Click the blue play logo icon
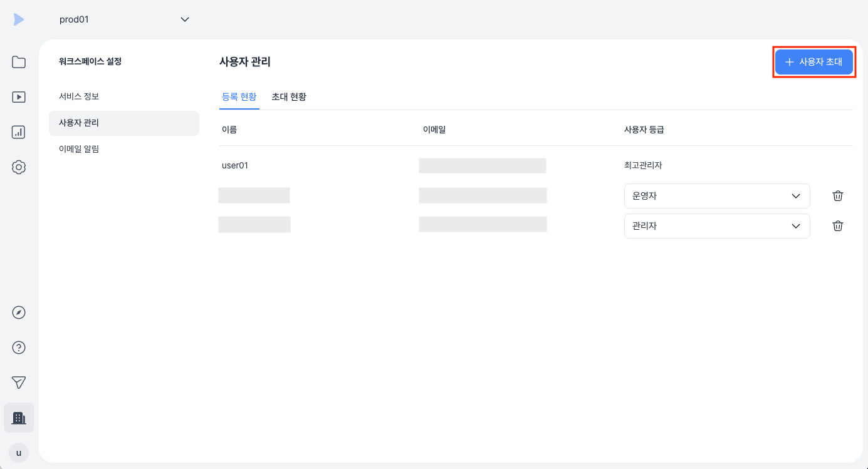This screenshot has width=868, height=469. click(x=19, y=19)
